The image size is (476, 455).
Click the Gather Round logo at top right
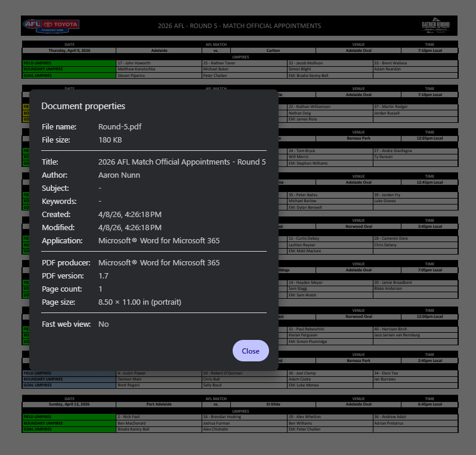(435, 26)
